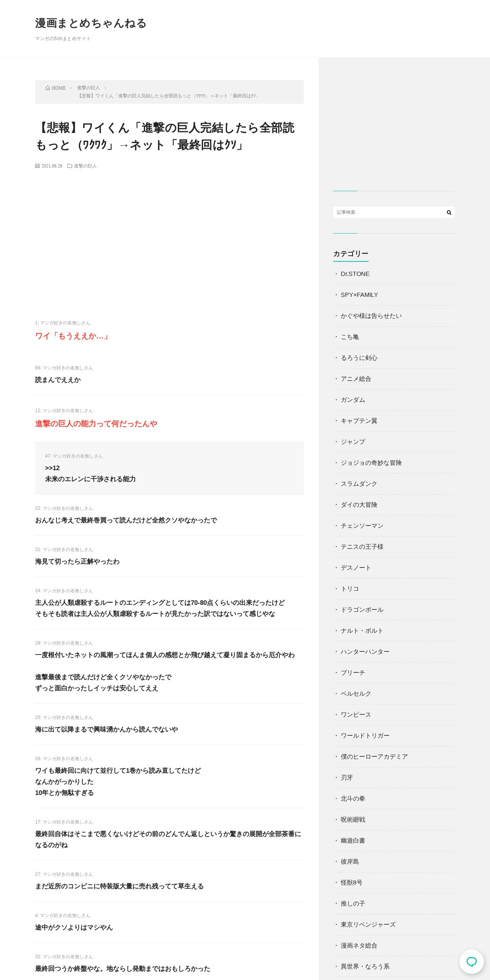Click the date text 2021.06.26
Viewport: 490px width, 980px height.
click(x=52, y=166)
